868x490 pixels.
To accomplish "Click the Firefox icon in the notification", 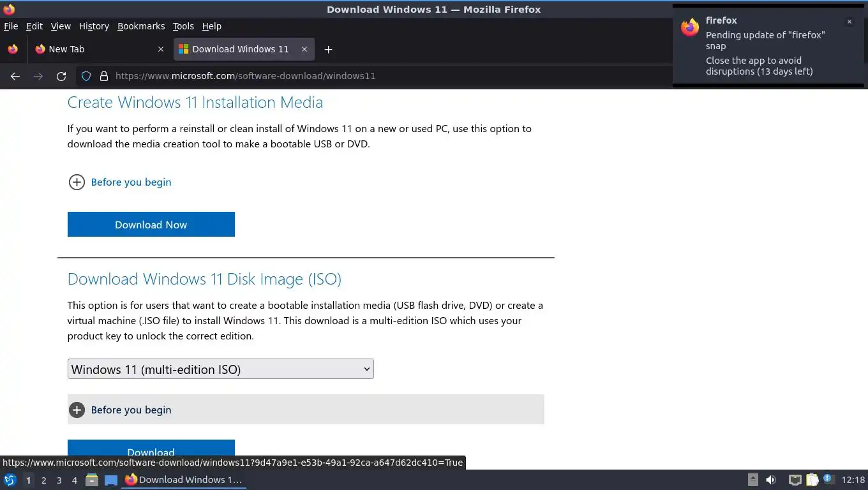I will pyautogui.click(x=690, y=27).
